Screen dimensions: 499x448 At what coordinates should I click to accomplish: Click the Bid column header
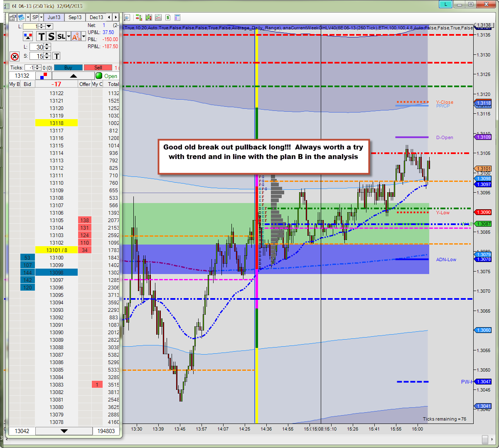pos(27,84)
